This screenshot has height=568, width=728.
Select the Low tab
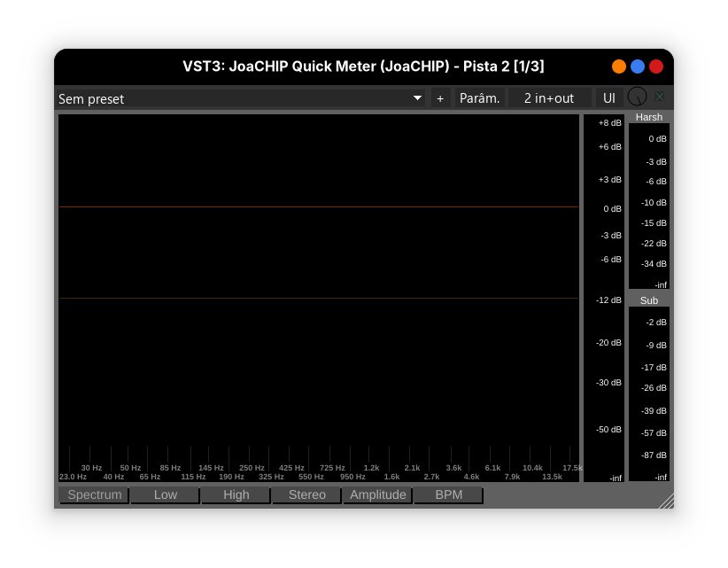tap(166, 495)
